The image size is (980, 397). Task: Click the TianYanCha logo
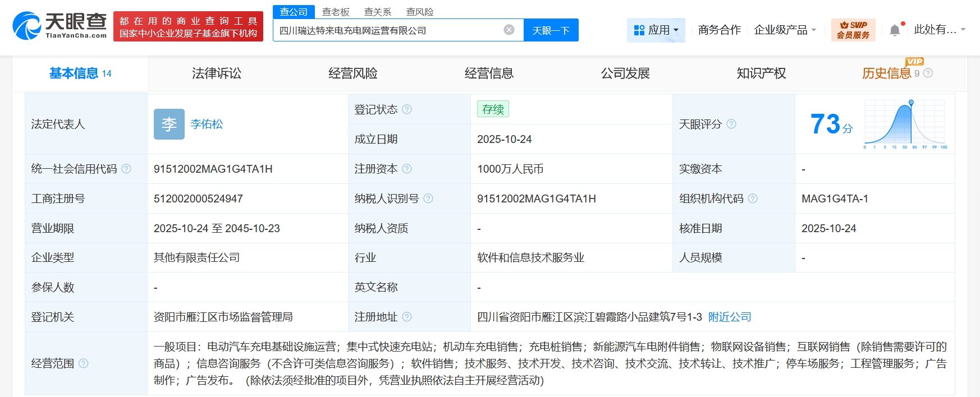pos(59,26)
